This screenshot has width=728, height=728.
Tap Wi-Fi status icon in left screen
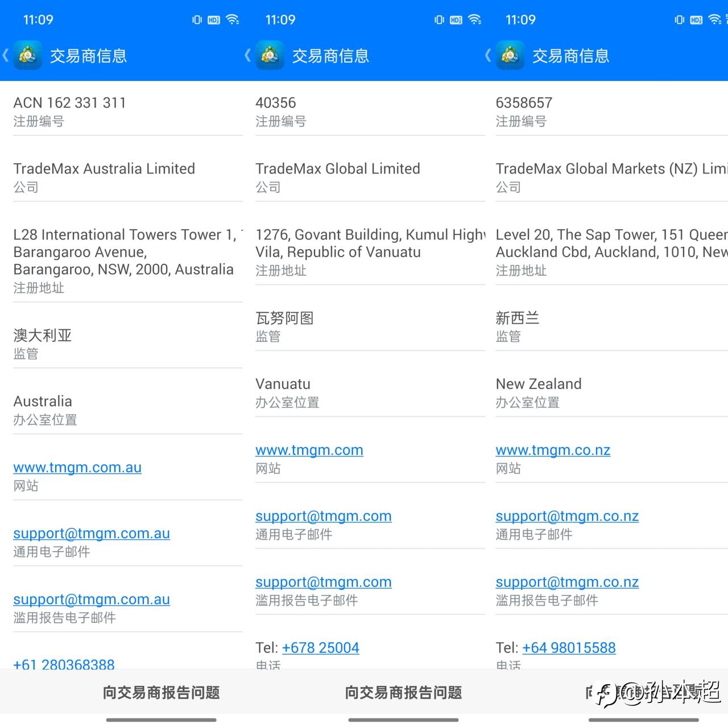point(233,19)
